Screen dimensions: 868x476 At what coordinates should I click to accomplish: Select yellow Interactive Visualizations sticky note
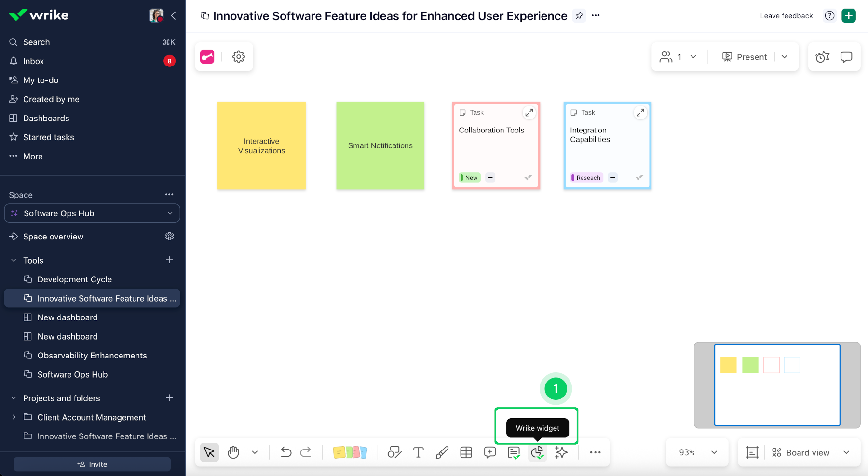pos(261,145)
